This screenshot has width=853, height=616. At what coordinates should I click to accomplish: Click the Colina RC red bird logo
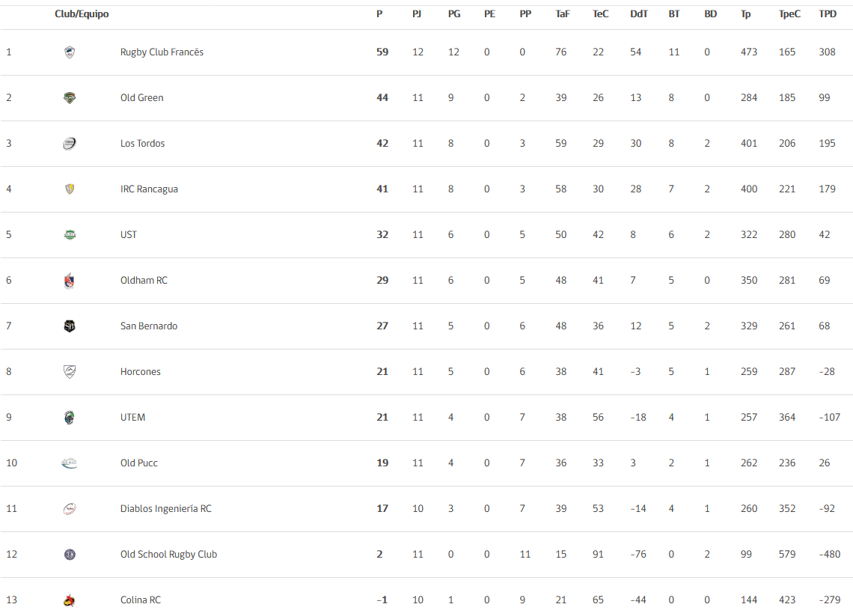click(x=70, y=601)
